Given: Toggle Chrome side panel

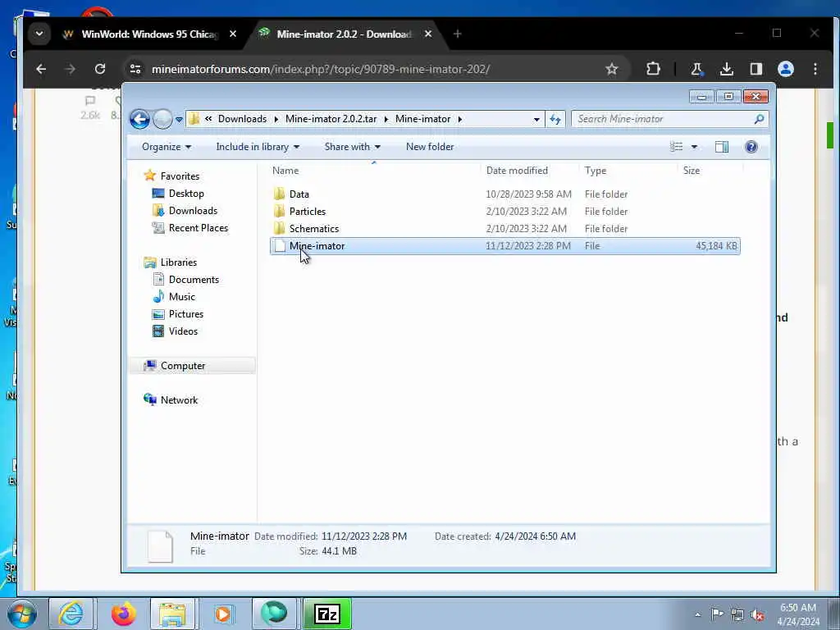Looking at the screenshot, I should (756, 69).
